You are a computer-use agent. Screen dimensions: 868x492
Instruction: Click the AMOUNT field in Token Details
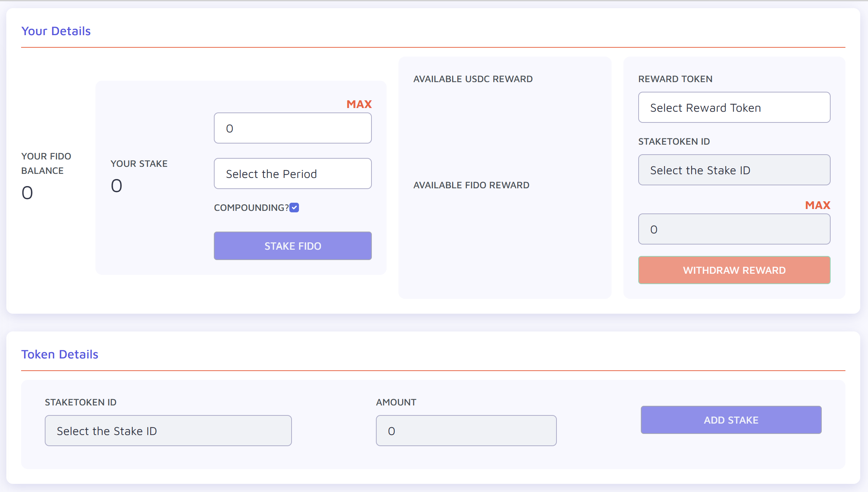pos(466,430)
